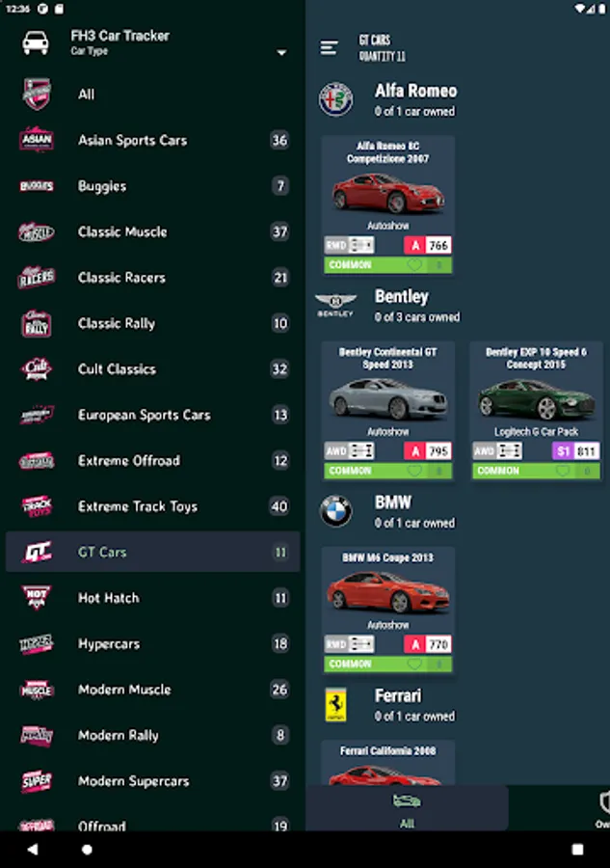Viewport: 610px width, 868px height.
Task: Open the Hypercars category
Action: click(x=152, y=643)
